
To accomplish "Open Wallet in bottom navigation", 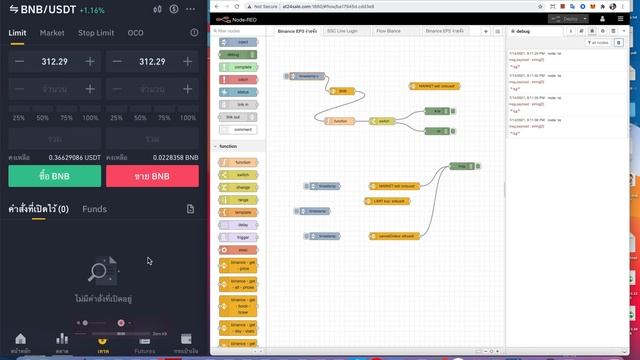I will 186,343.
